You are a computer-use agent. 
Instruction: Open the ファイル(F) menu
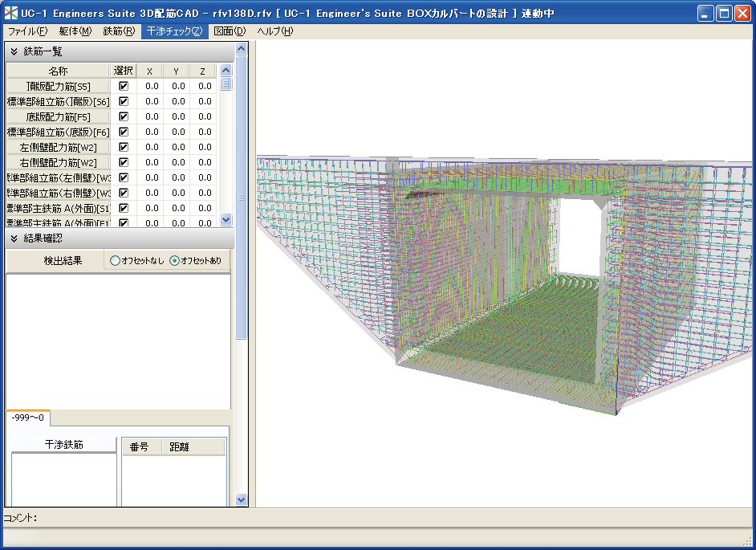click(x=27, y=31)
